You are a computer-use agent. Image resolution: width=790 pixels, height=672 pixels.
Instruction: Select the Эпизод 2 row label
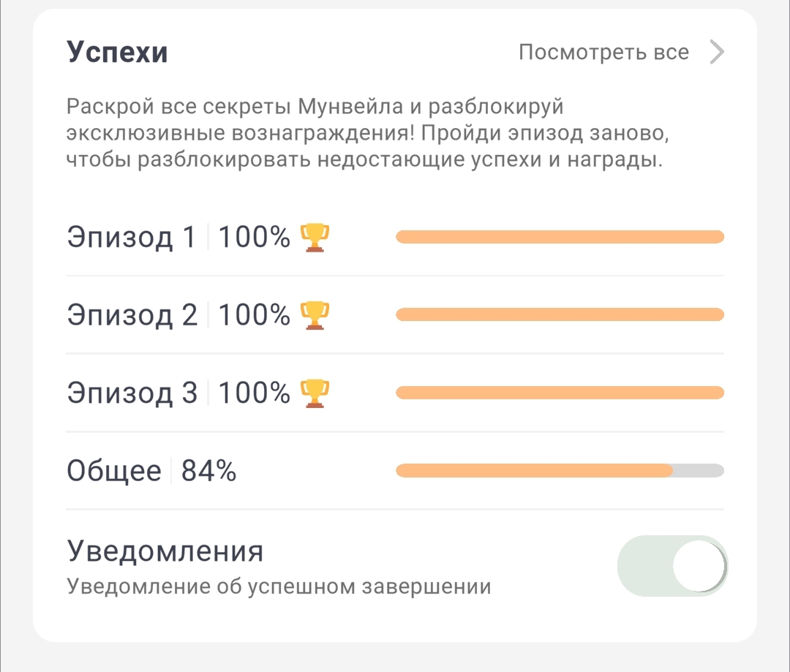[132, 315]
